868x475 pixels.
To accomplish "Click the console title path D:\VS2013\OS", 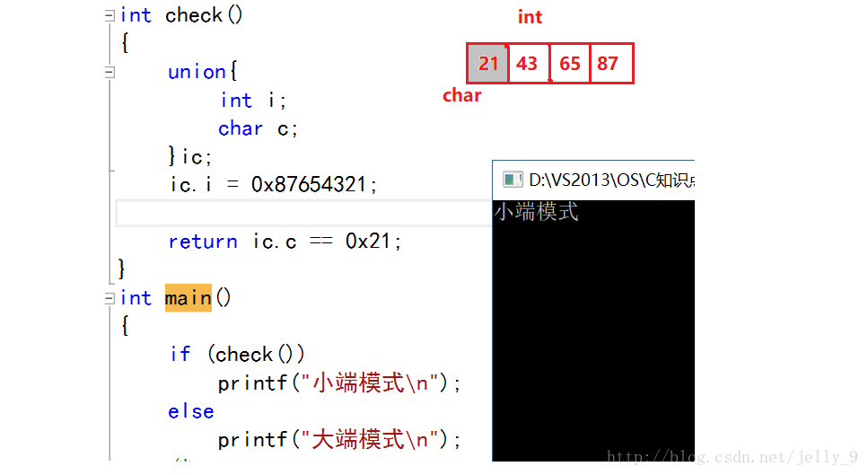I will coord(611,180).
